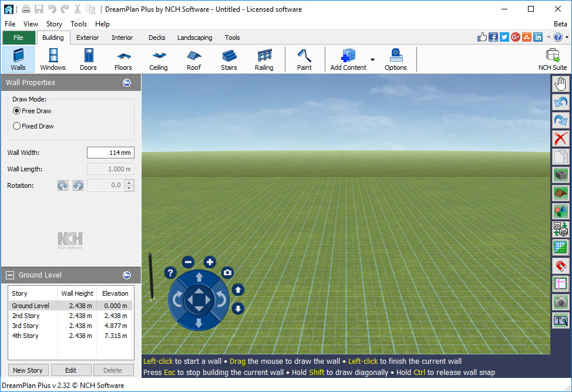572x392 pixels.
Task: Select the Doors tool
Action: coord(88,59)
